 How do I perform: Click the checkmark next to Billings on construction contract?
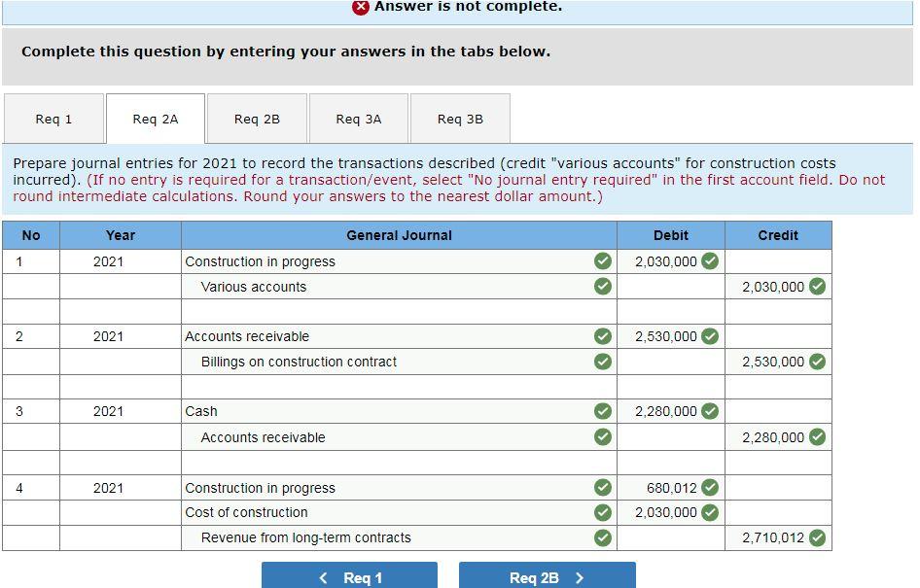pyautogui.click(x=603, y=362)
